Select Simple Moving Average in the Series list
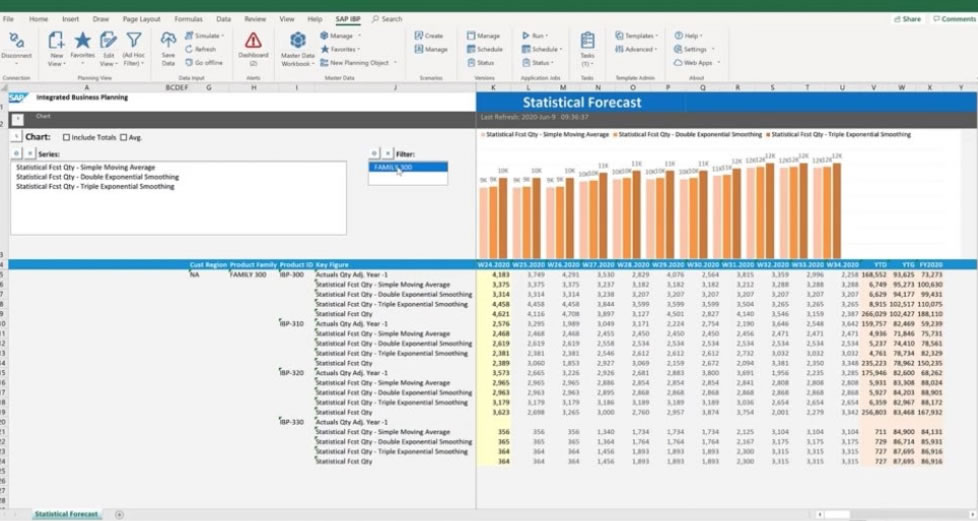 tap(85, 167)
